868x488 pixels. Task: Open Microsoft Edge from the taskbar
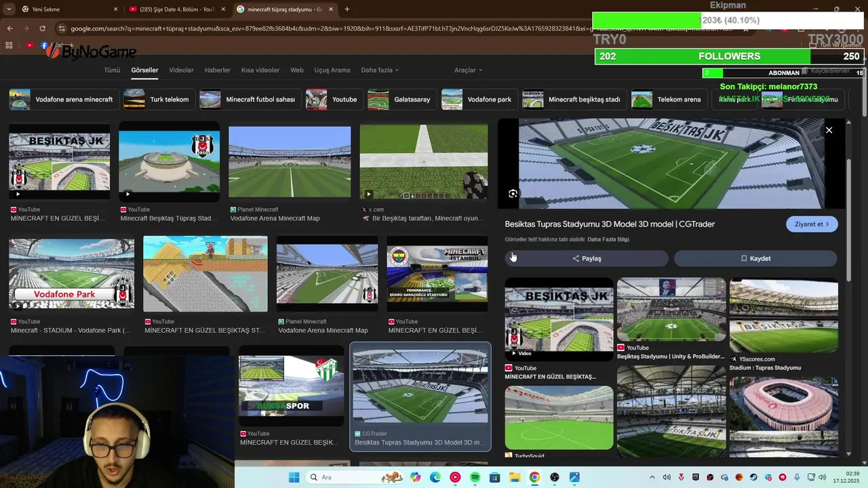click(x=435, y=478)
